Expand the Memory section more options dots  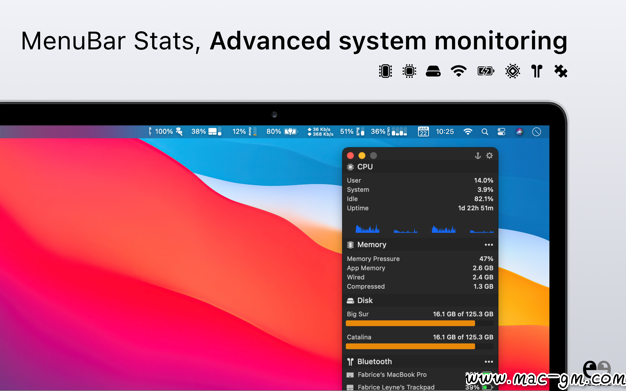(489, 245)
